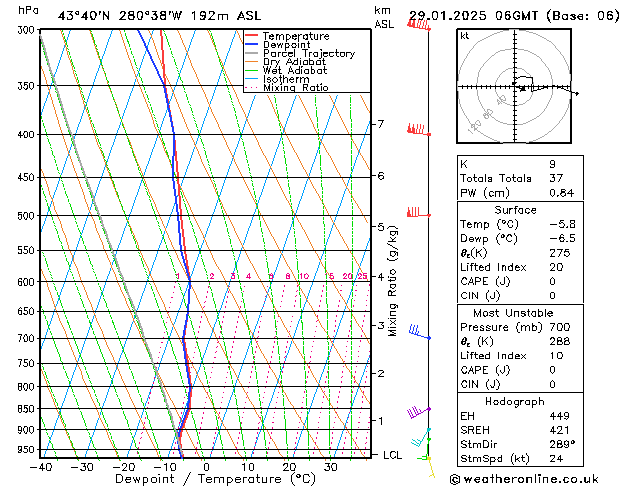629x486 pixels.
Task: Click the Hodograph section header in the table
Action: click(x=517, y=400)
